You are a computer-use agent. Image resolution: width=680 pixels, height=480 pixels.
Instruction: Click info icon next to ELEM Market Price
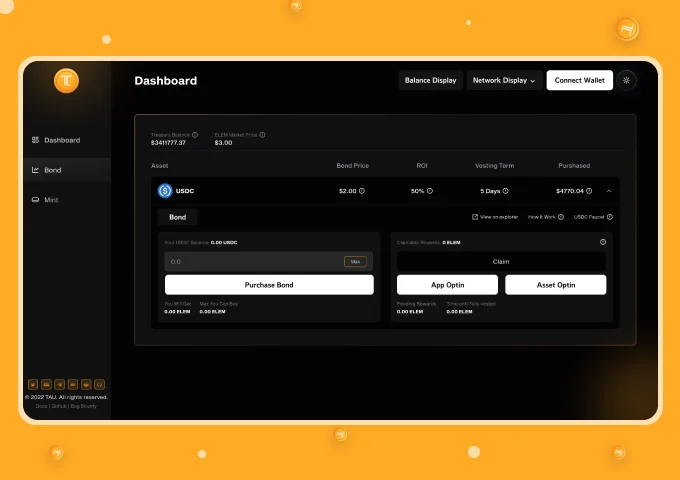point(262,134)
